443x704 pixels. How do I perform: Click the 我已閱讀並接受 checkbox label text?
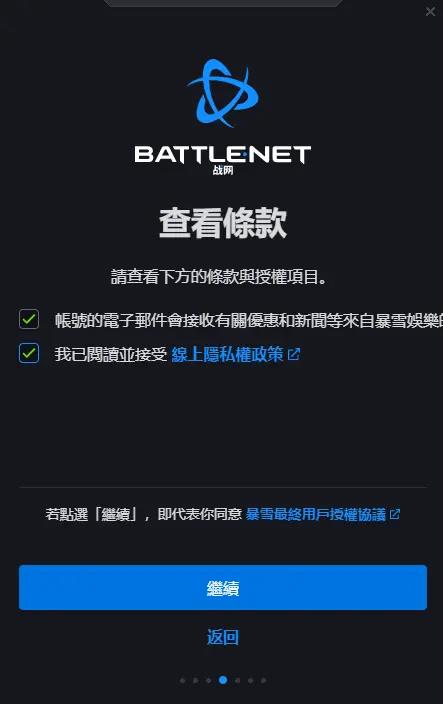(110, 354)
